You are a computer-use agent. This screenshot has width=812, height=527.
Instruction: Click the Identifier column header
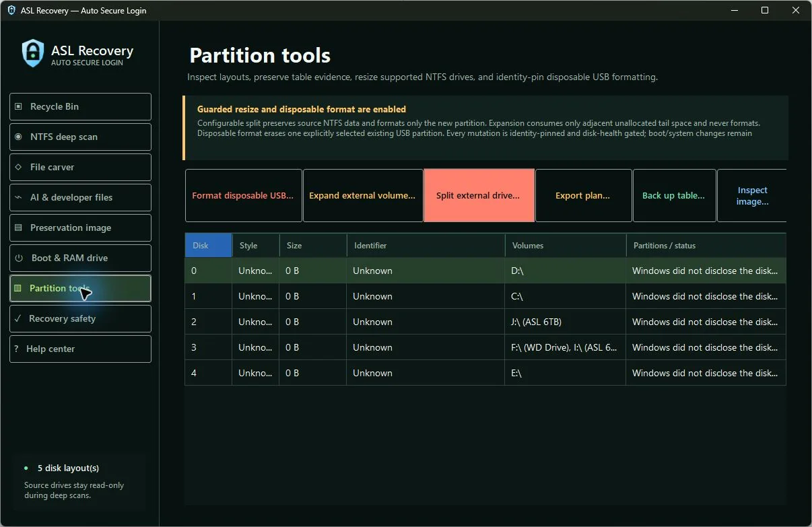pyautogui.click(x=426, y=246)
